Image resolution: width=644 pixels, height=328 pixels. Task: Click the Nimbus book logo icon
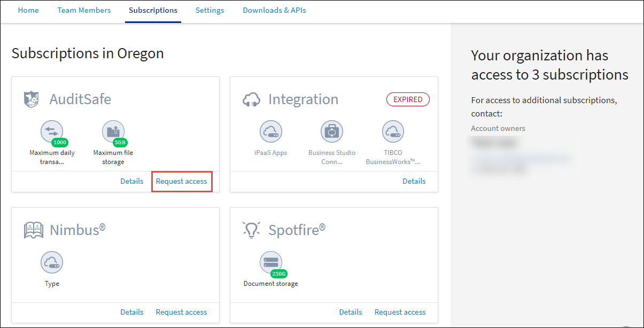[x=34, y=230]
